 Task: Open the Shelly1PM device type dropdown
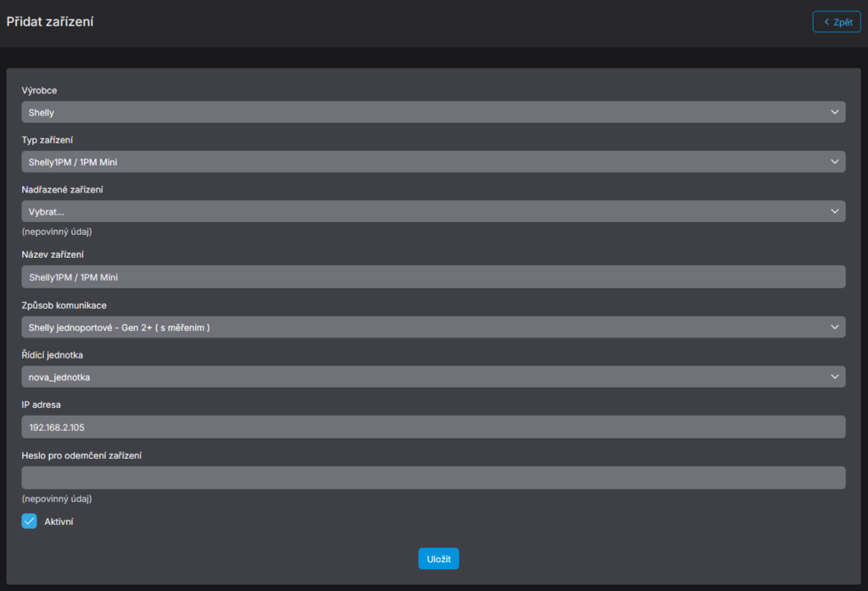(424, 161)
